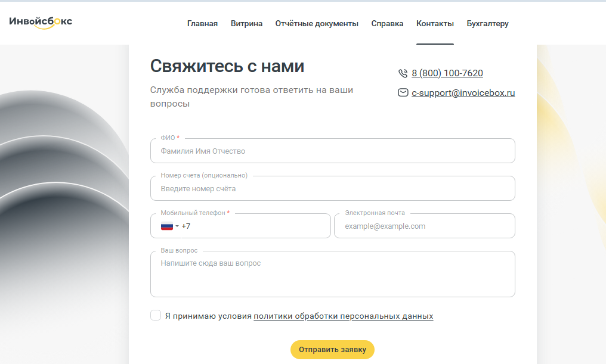
Task: Accept the personal data policy checkbox
Action: coord(155,315)
